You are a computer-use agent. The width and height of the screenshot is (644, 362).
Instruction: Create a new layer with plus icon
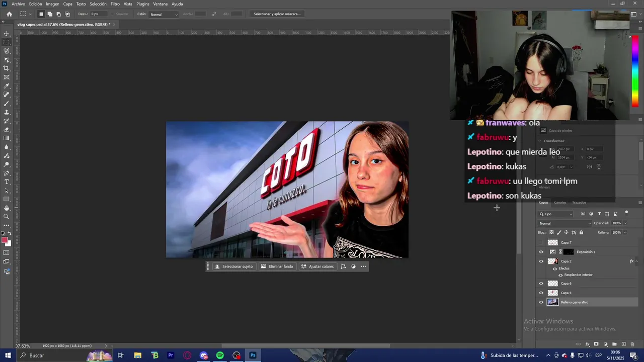(623, 344)
